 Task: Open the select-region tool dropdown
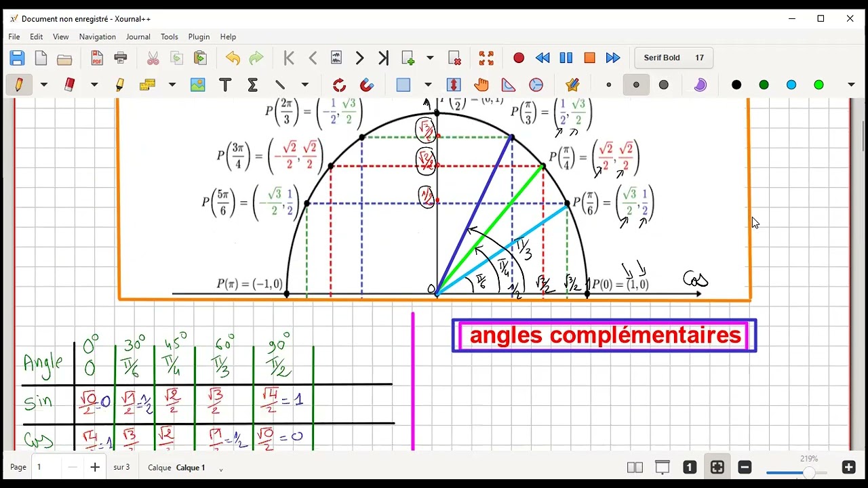(172, 85)
